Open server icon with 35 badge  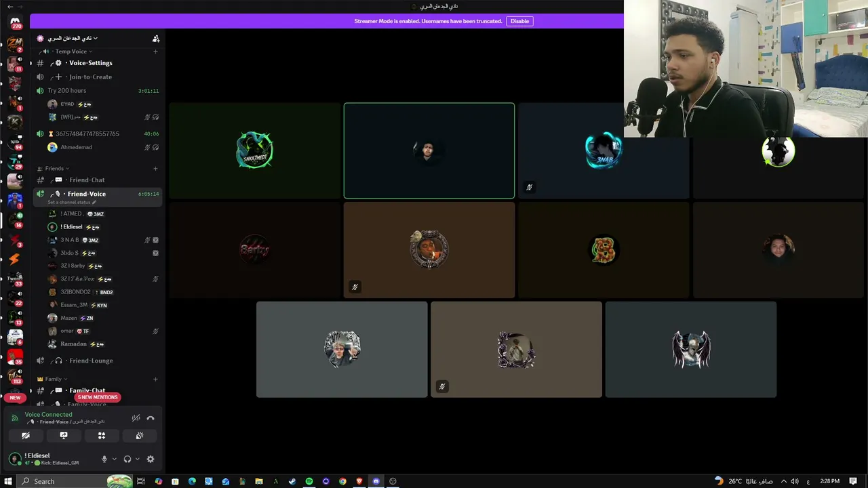pos(15,357)
